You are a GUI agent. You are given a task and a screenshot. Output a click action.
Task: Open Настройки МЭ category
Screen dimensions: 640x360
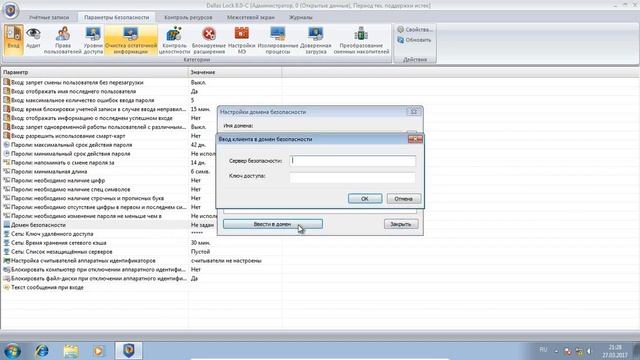coord(241,39)
